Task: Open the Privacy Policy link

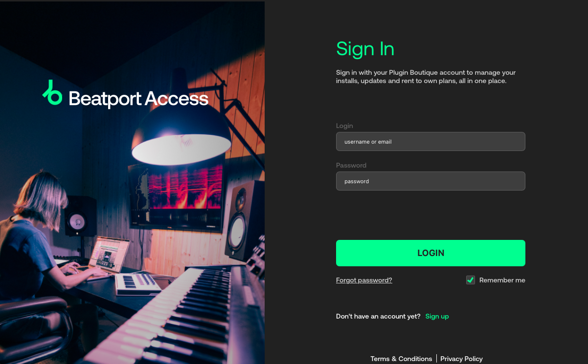Action: tap(461, 359)
